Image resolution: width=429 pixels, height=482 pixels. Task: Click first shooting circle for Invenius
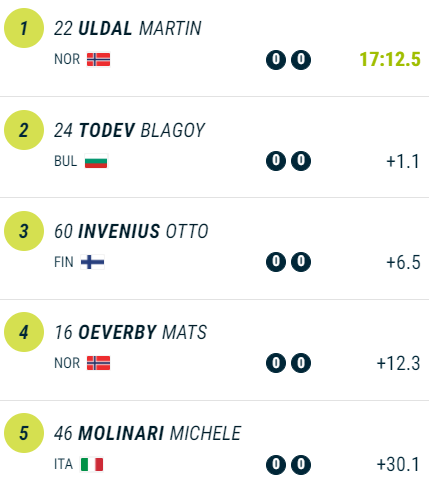[276, 262]
